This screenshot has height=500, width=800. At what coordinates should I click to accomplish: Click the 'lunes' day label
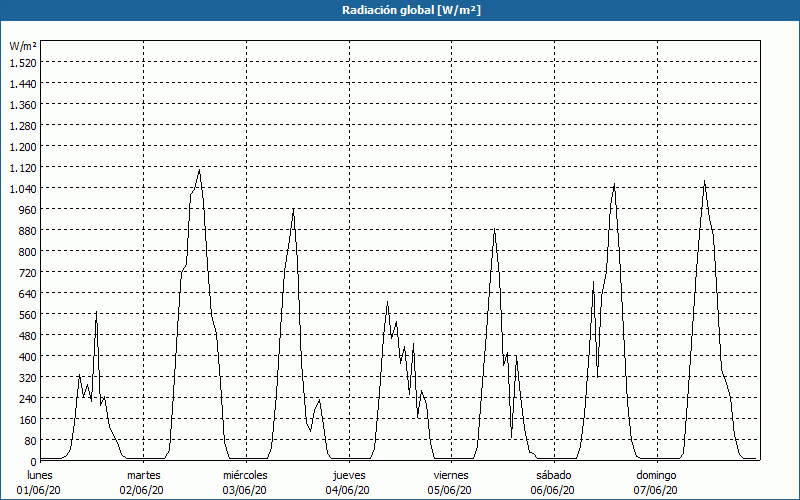[40, 476]
